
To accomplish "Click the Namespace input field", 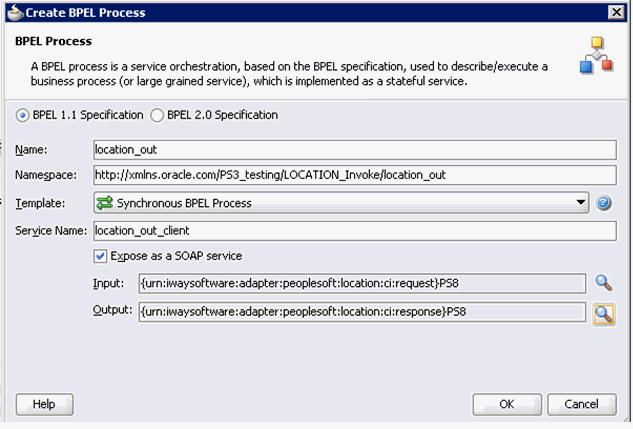I will point(354,175).
